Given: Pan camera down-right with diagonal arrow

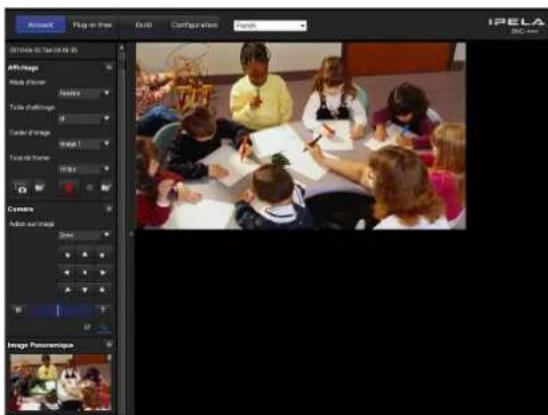Looking at the screenshot, I should pos(102,290).
